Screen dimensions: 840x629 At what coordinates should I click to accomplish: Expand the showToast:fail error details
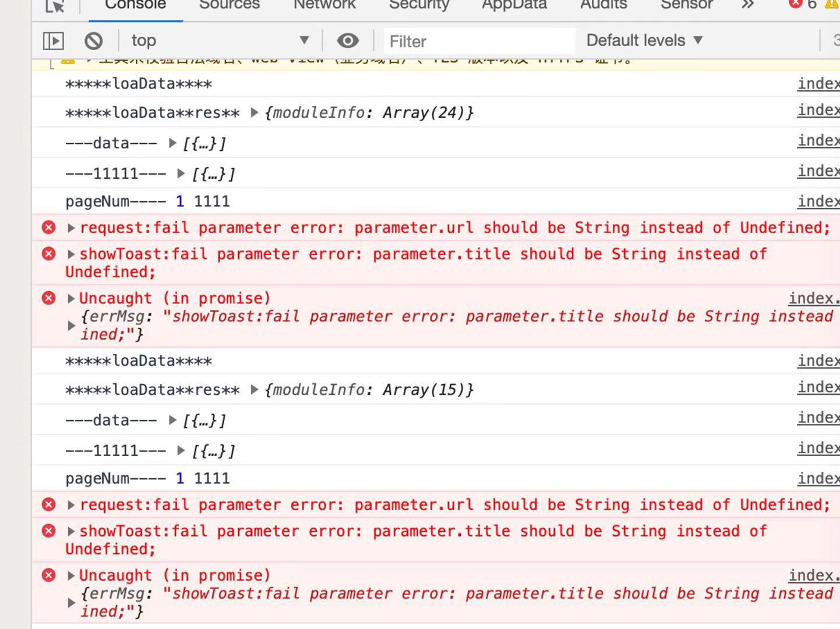70,254
